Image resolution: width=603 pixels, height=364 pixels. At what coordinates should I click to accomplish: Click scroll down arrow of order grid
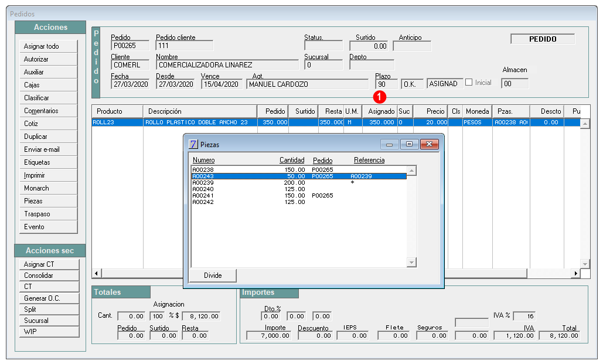click(x=585, y=264)
